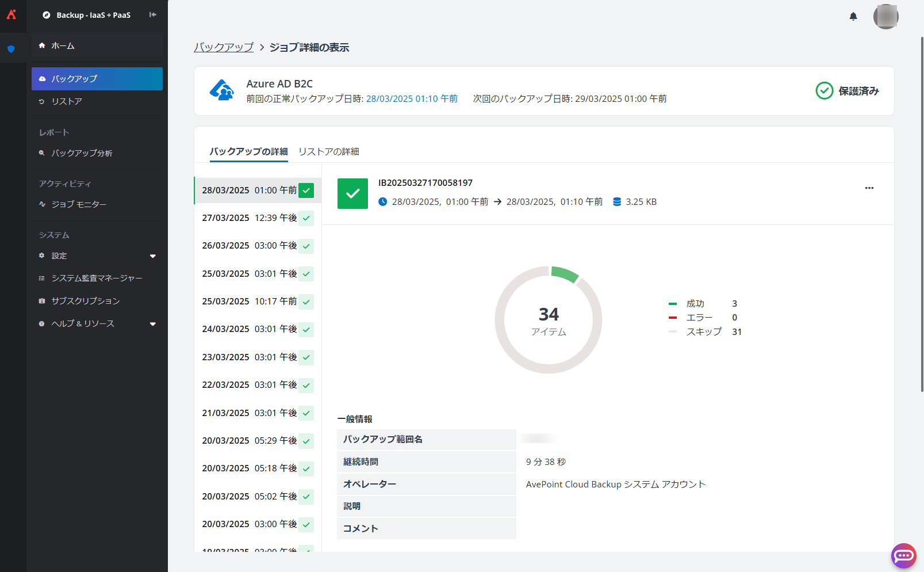
Task: Open サブスクリプション page
Action: 97,301
